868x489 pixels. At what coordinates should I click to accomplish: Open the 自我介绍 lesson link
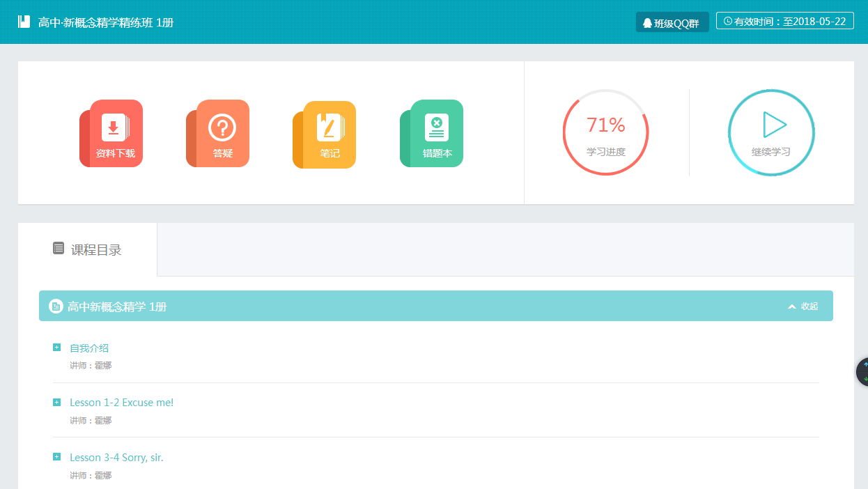[89, 348]
